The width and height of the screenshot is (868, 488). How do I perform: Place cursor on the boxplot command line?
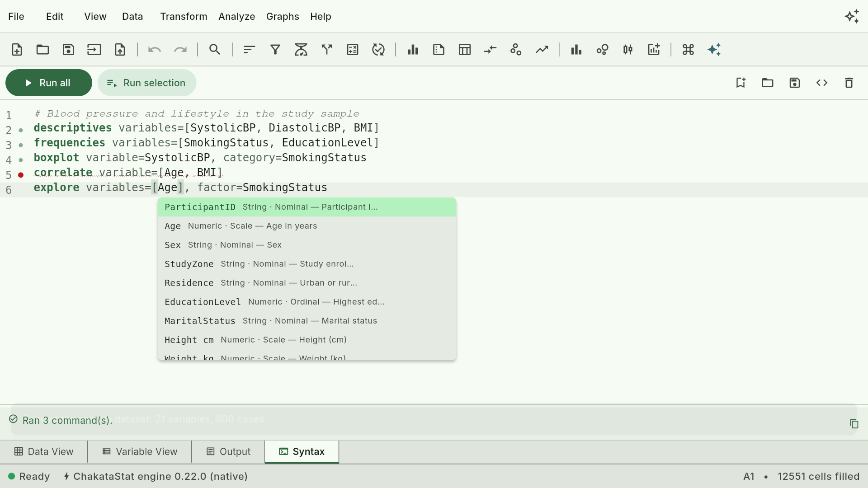tap(200, 158)
